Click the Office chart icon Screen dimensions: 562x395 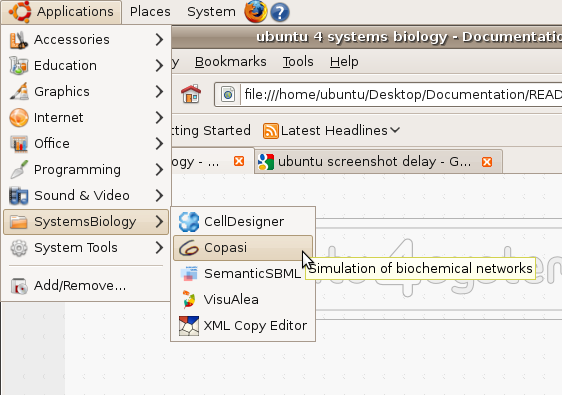point(19,143)
